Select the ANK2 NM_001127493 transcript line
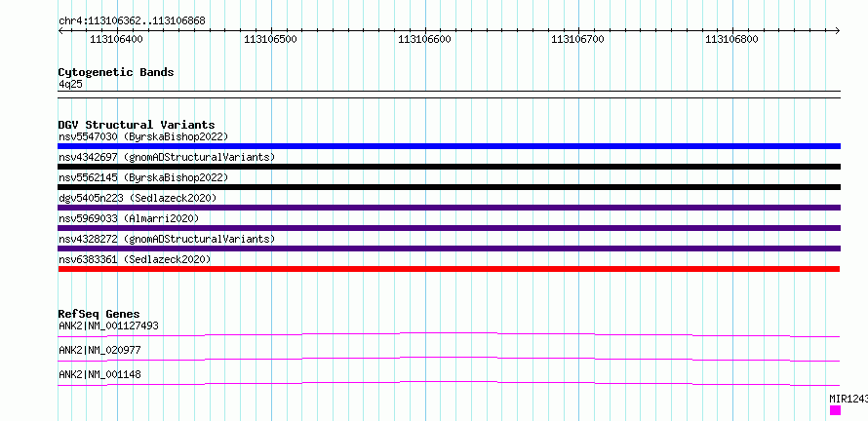The image size is (868, 421). [x=449, y=334]
